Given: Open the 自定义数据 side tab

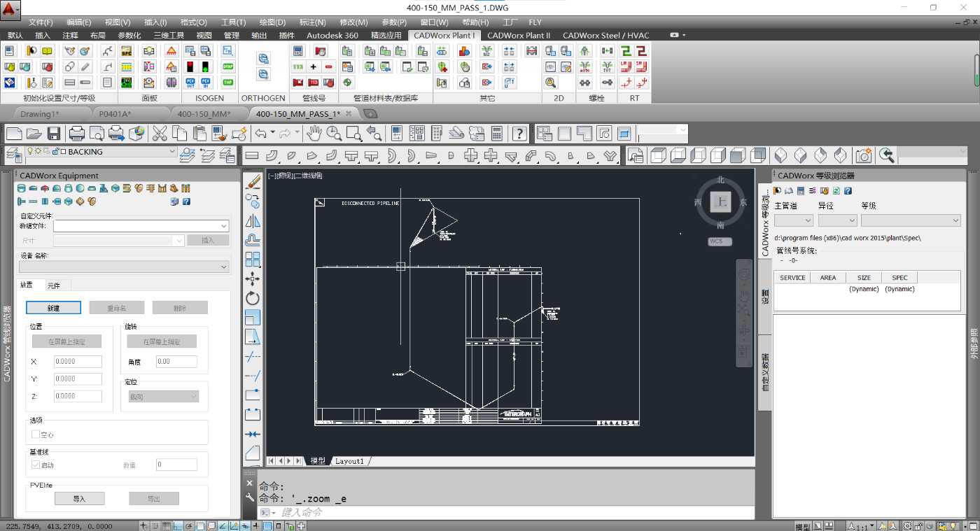Looking at the screenshot, I should pyautogui.click(x=764, y=371).
